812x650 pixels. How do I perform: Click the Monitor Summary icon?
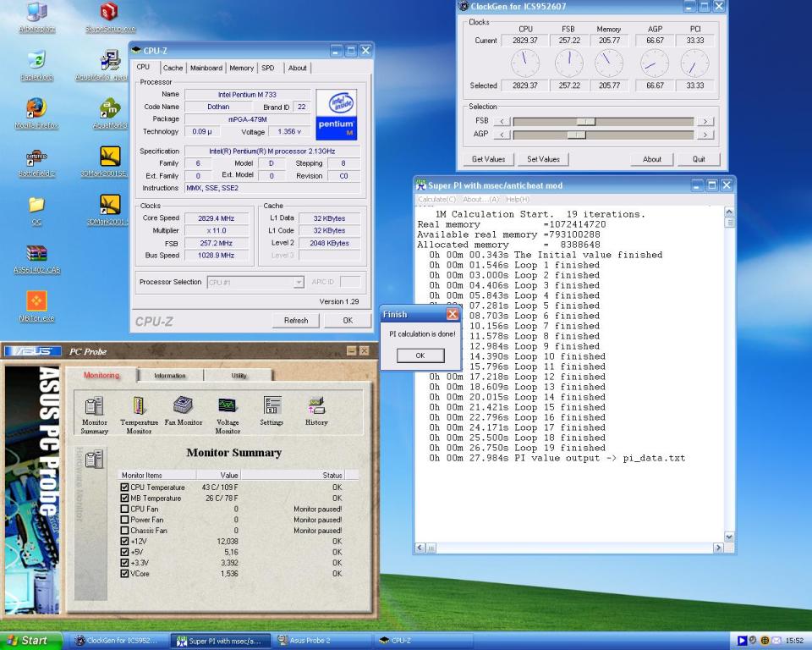(x=94, y=406)
